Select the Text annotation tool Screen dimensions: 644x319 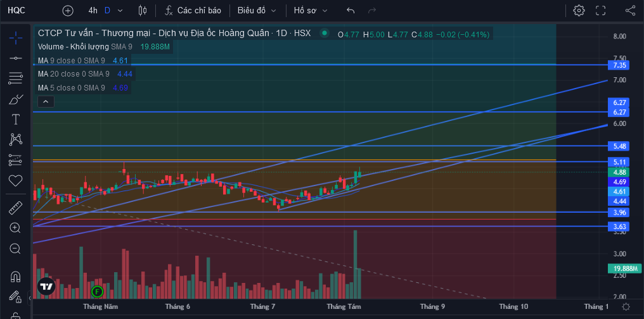tap(16, 120)
